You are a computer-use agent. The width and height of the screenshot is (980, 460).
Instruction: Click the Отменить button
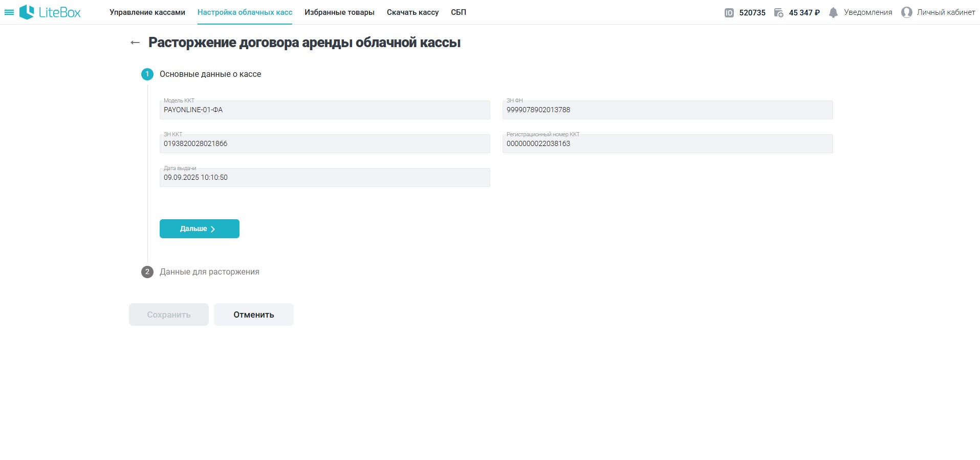[254, 315]
